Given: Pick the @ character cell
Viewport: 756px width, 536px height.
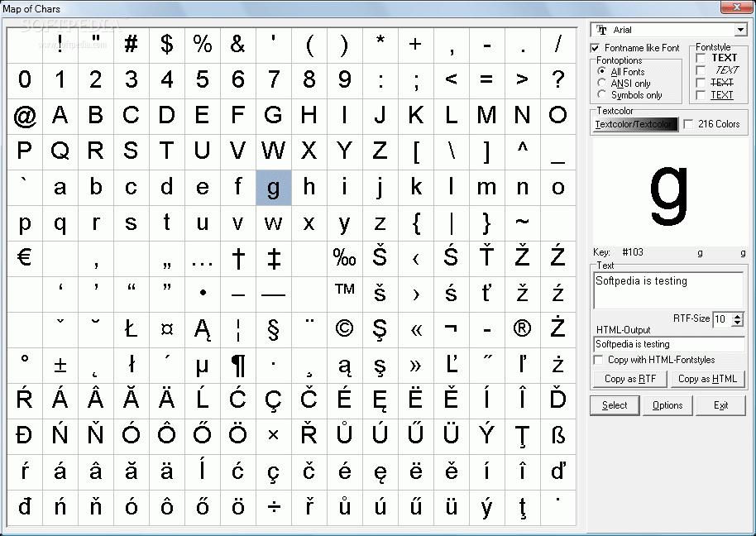Looking at the screenshot, I should point(25,117).
